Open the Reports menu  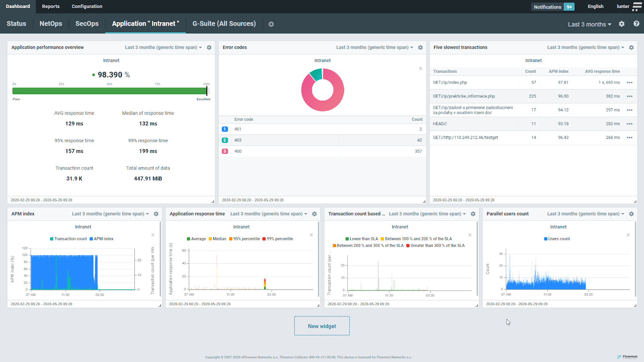click(51, 6)
